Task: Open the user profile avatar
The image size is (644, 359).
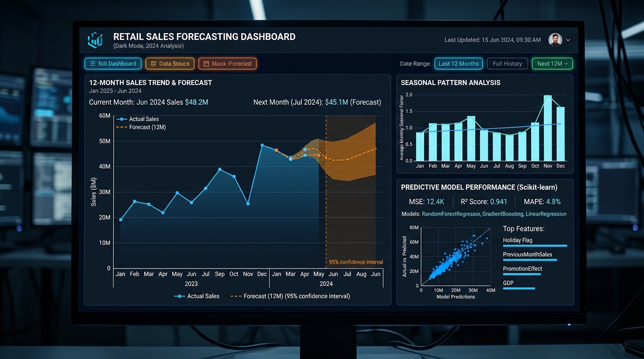Action: point(555,40)
